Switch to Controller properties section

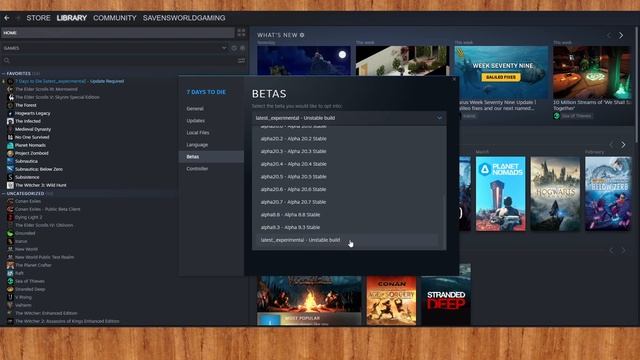click(211, 169)
